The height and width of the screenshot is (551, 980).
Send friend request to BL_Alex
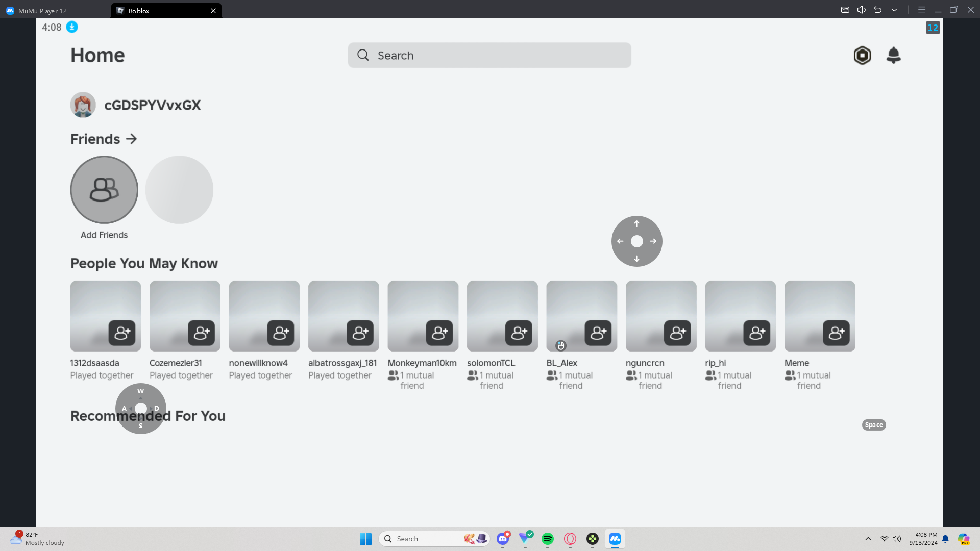598,333
